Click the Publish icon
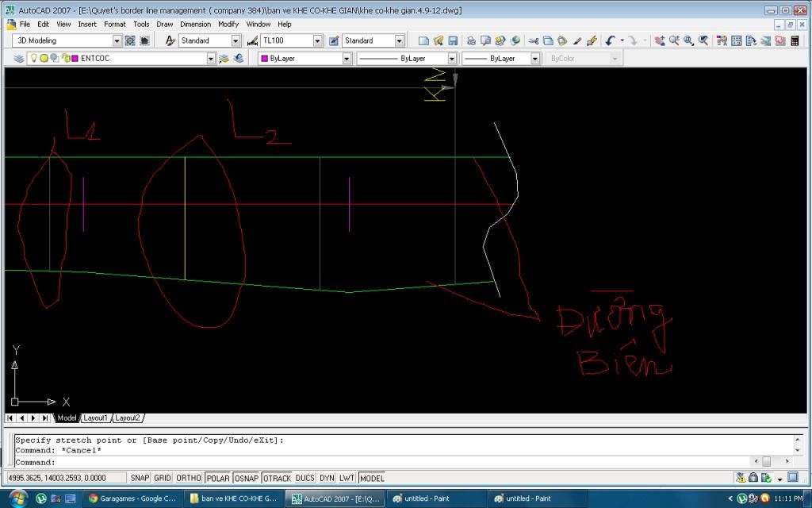The width and height of the screenshot is (812, 508). [500, 40]
